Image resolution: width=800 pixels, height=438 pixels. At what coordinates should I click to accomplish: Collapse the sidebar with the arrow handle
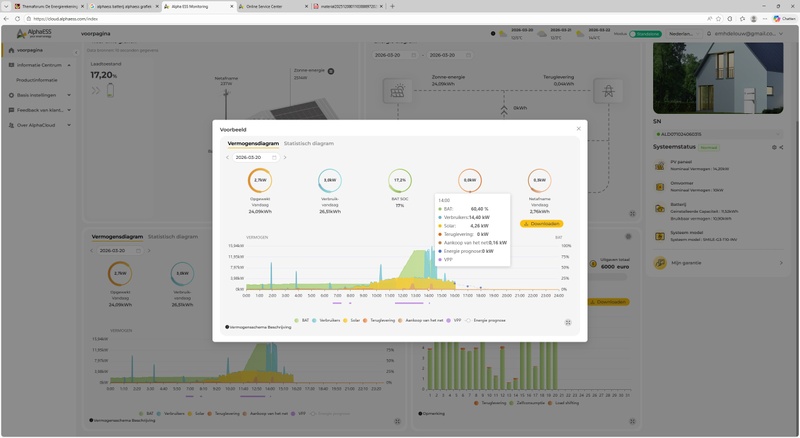[x=76, y=52]
